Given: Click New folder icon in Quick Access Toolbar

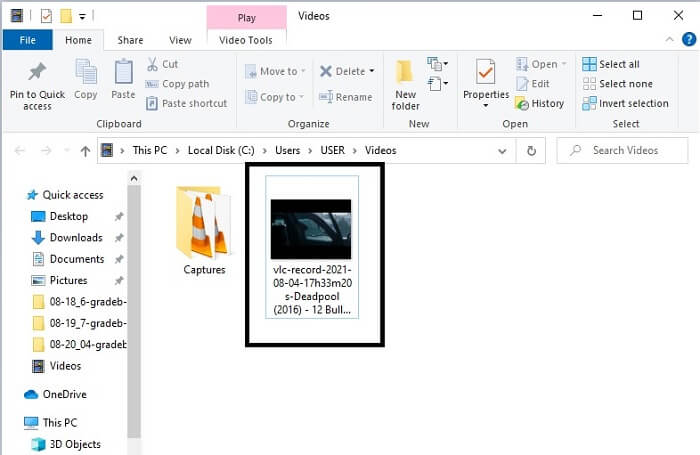Looking at the screenshot, I should tap(66, 16).
